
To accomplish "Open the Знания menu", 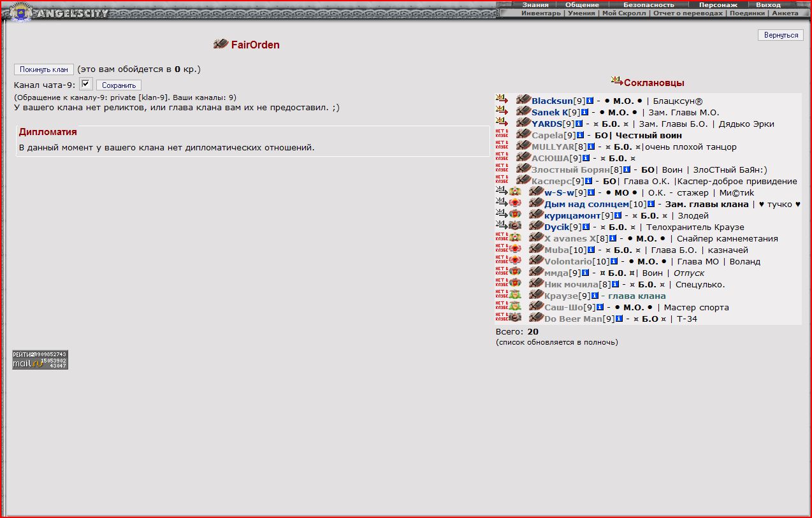I will (535, 4).
